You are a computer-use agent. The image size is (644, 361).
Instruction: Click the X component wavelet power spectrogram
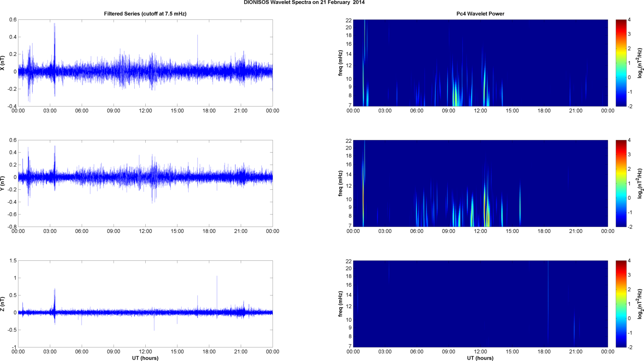click(480, 63)
